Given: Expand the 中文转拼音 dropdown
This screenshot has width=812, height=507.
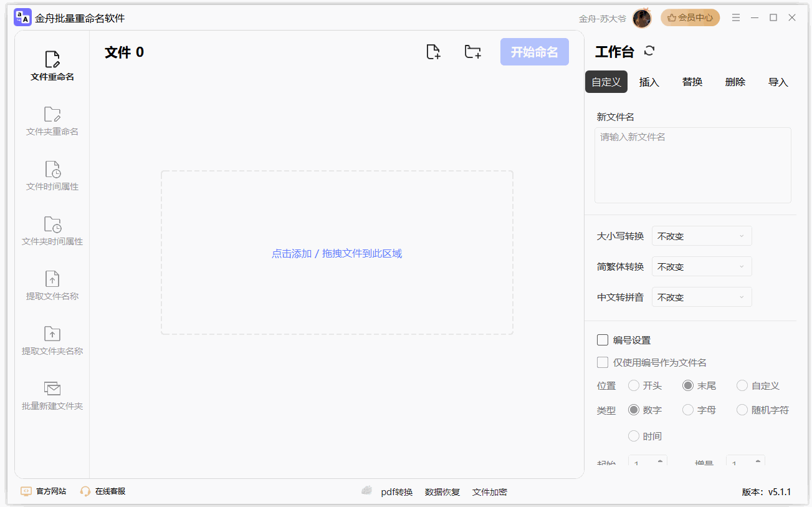Looking at the screenshot, I should tap(701, 297).
